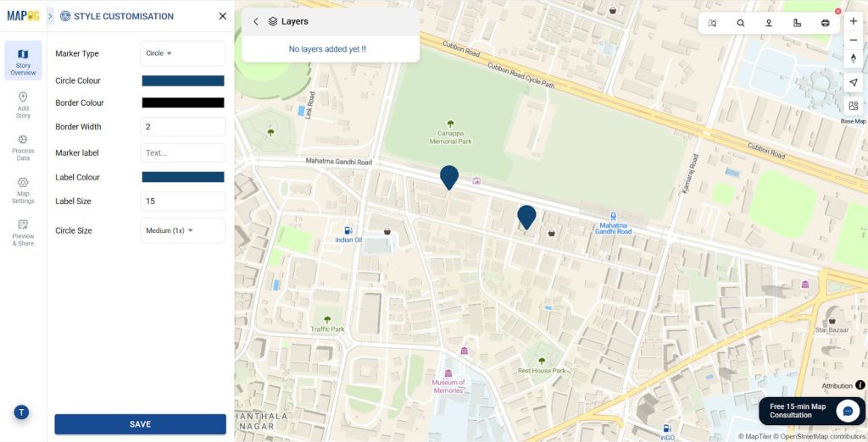Click the marker pin near Cariappa Memorial Park
The image size is (868, 442).
coord(449,178)
